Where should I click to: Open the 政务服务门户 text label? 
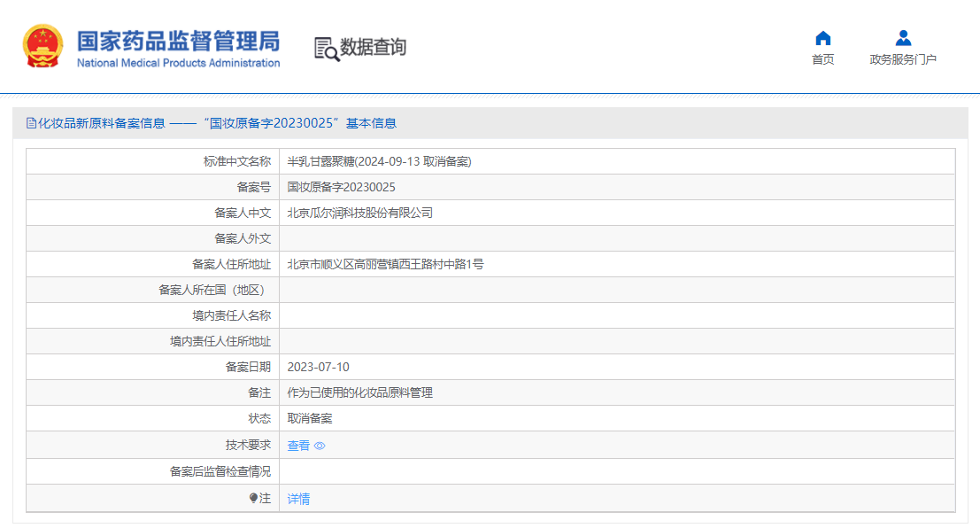point(903,59)
